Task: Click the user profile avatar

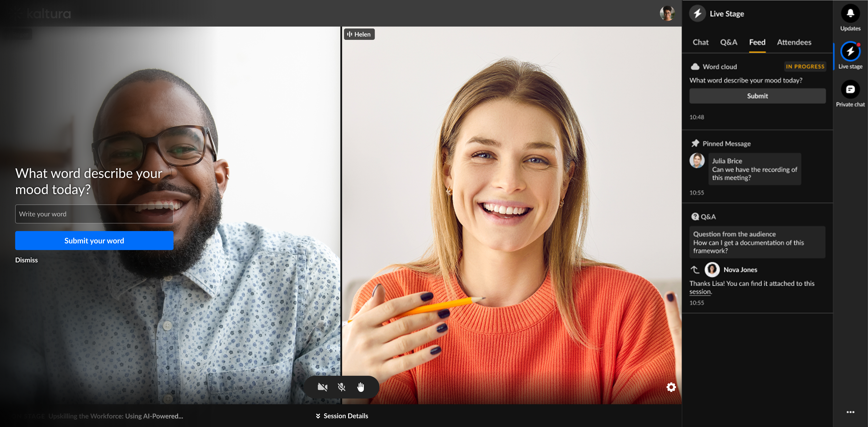Action: pos(667,14)
